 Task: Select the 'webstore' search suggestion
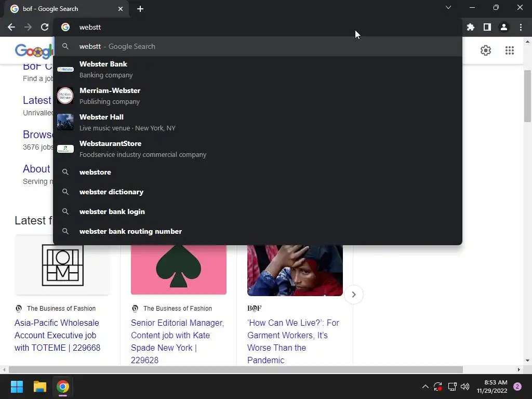[258, 172]
